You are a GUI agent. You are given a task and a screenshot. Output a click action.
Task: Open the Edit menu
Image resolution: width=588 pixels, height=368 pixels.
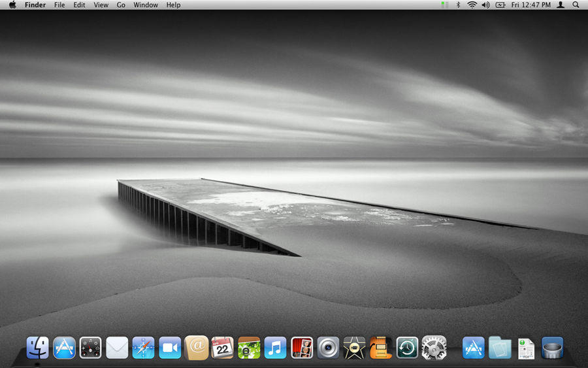79,5
